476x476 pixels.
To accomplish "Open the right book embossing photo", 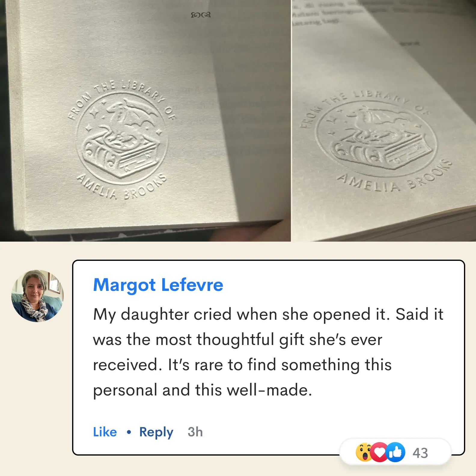I will point(384,121).
